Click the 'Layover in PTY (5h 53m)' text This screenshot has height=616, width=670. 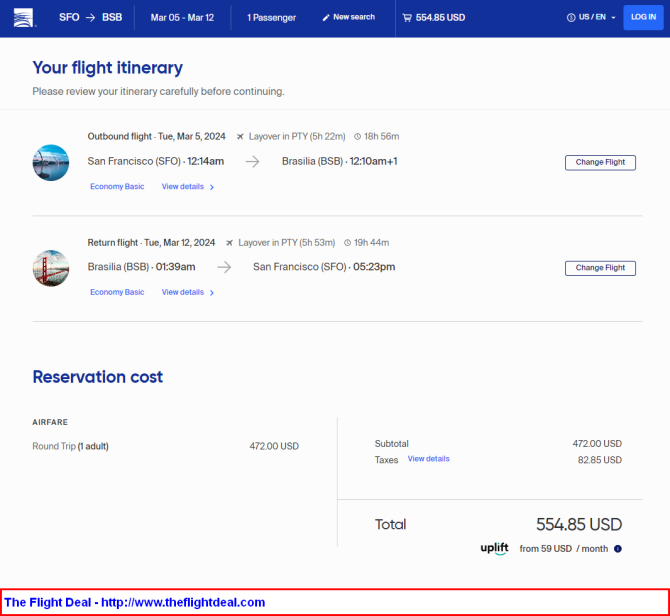click(x=287, y=243)
